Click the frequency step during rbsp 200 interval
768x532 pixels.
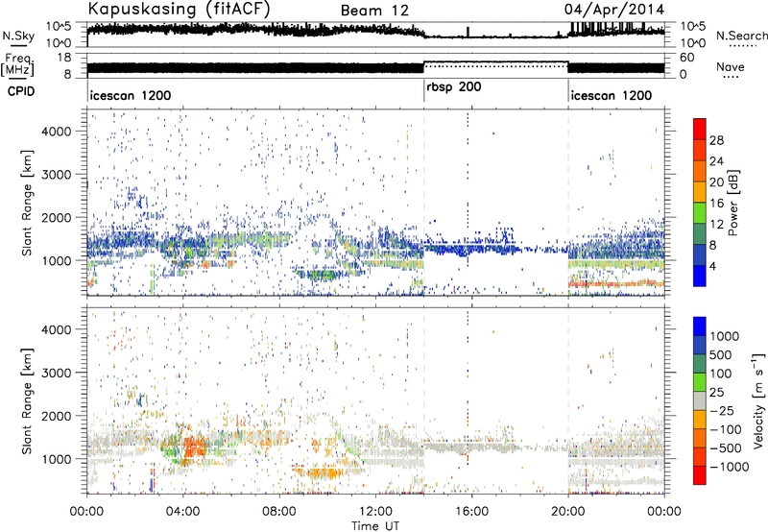pos(495,63)
